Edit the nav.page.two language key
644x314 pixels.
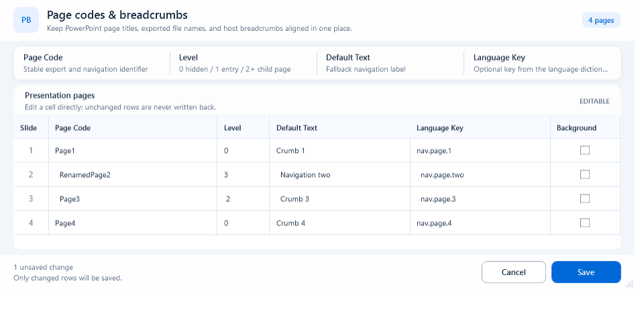point(480,175)
